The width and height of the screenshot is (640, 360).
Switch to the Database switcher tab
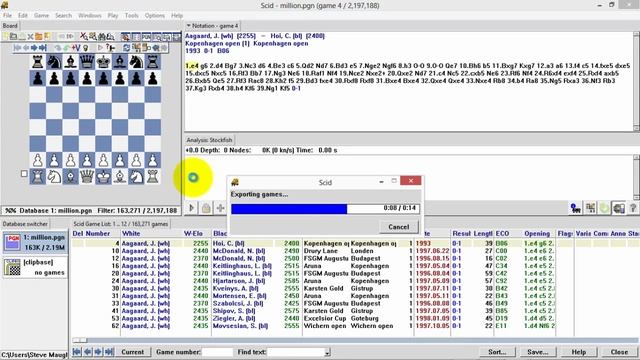pos(25,224)
